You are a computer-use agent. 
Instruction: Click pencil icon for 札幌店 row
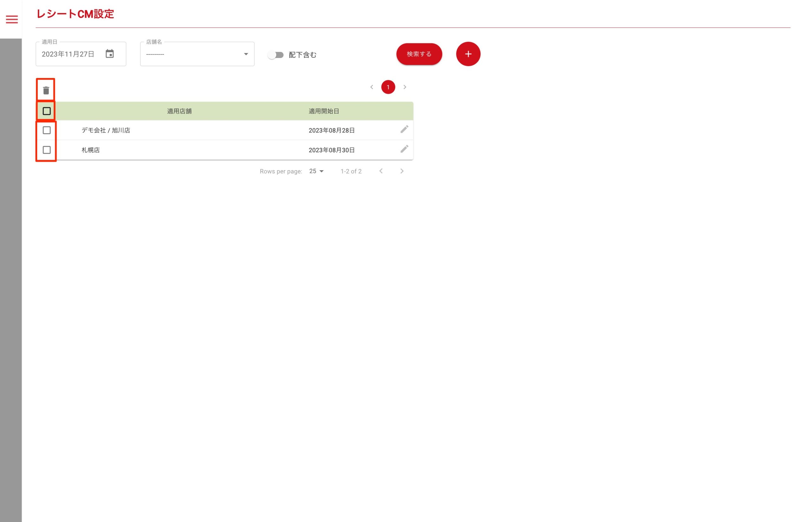tap(404, 149)
